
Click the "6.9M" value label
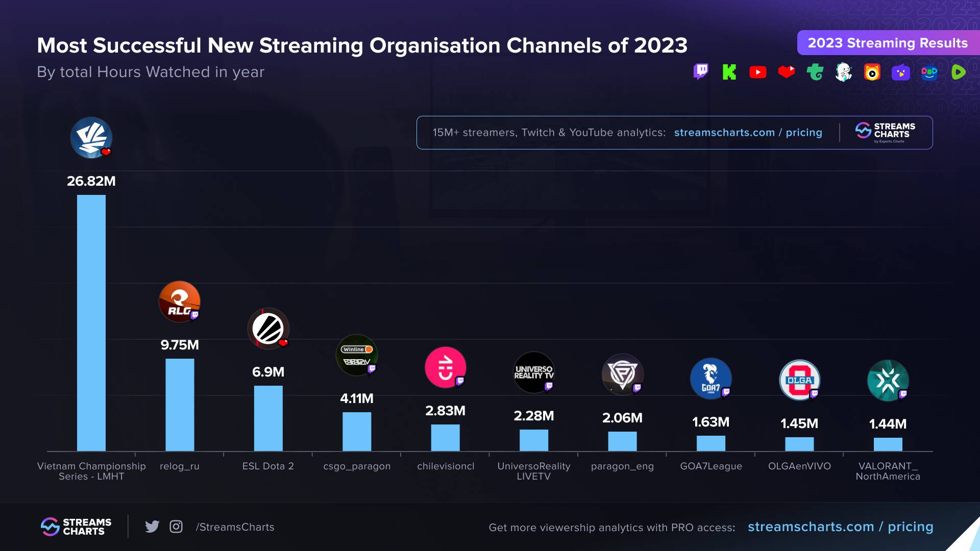[x=268, y=372]
